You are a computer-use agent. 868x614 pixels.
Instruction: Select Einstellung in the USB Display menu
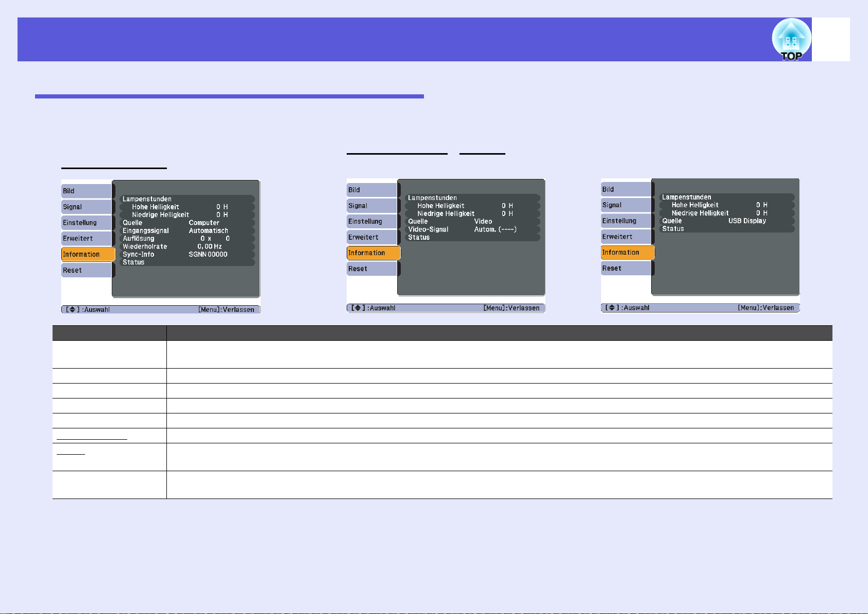tap(626, 221)
